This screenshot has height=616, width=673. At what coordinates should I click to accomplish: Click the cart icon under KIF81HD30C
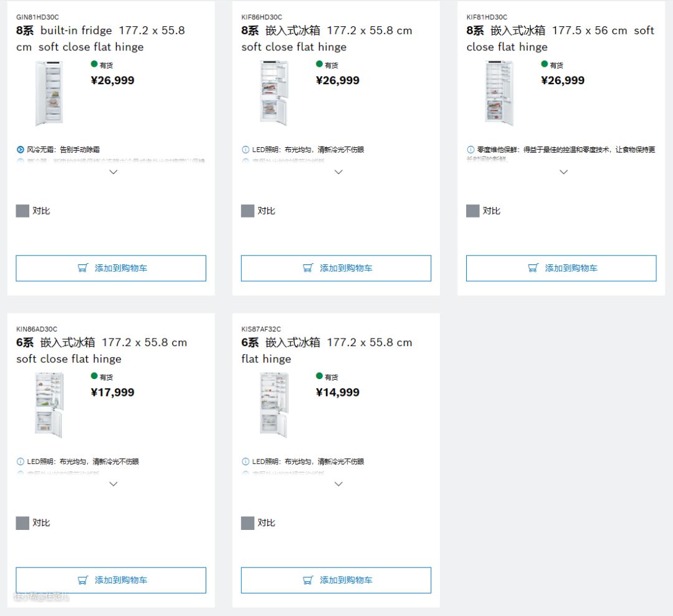pos(533,268)
